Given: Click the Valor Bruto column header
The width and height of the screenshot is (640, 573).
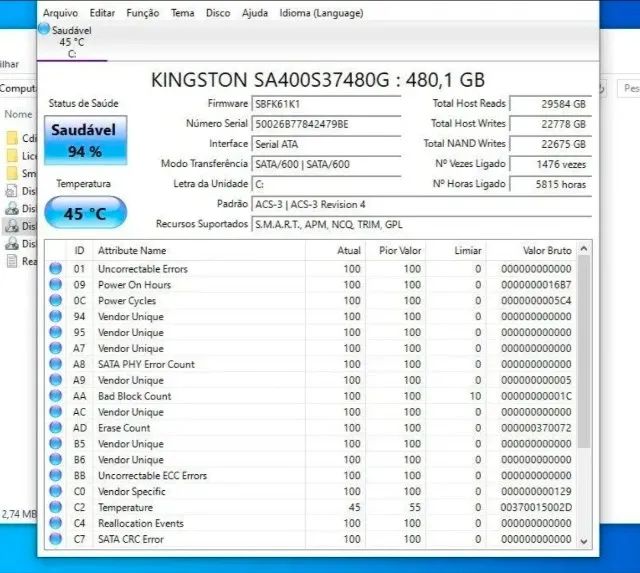Looking at the screenshot, I should pos(532,251).
